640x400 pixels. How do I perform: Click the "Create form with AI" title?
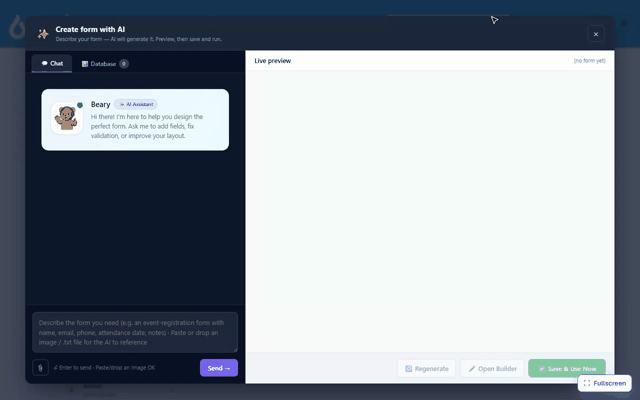(x=90, y=29)
